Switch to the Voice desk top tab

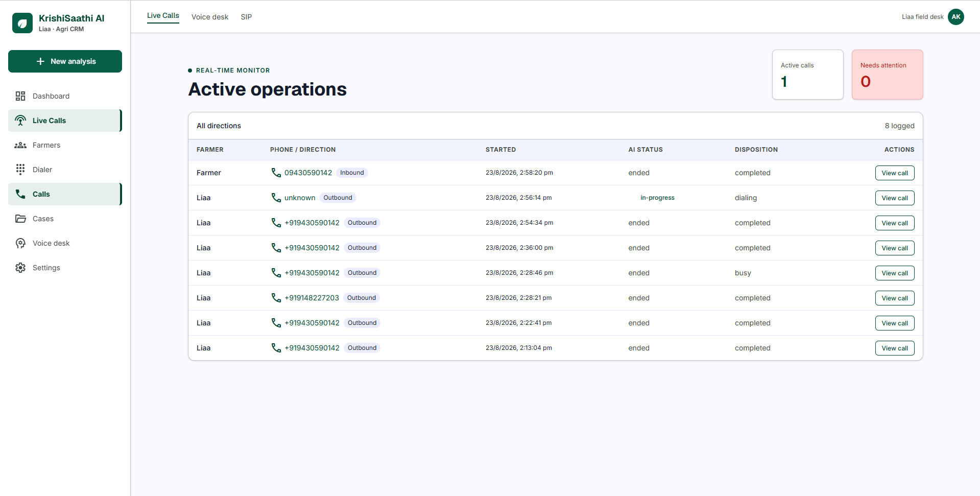[x=210, y=17]
